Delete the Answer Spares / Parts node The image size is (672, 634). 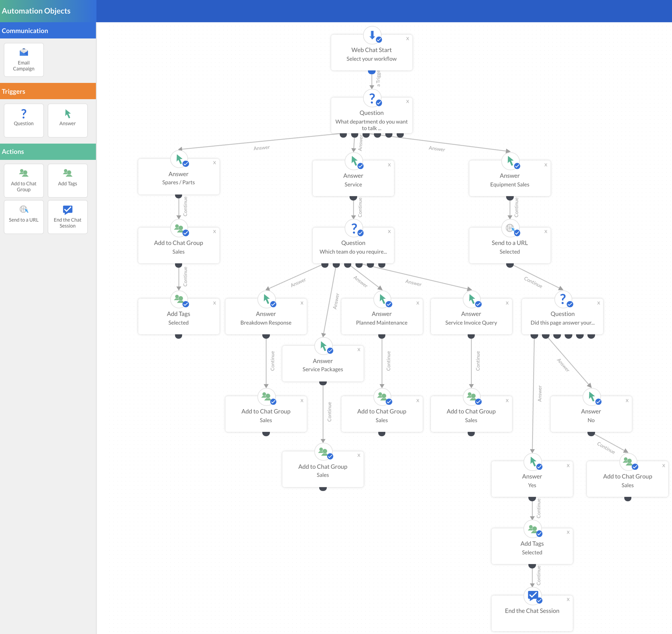(215, 163)
